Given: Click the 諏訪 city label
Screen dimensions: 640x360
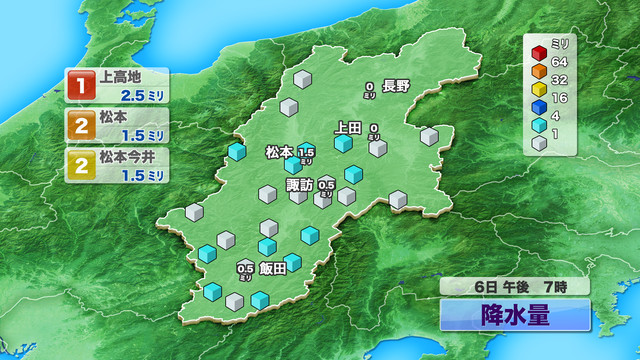Looking at the screenshot, I should coord(299,185).
